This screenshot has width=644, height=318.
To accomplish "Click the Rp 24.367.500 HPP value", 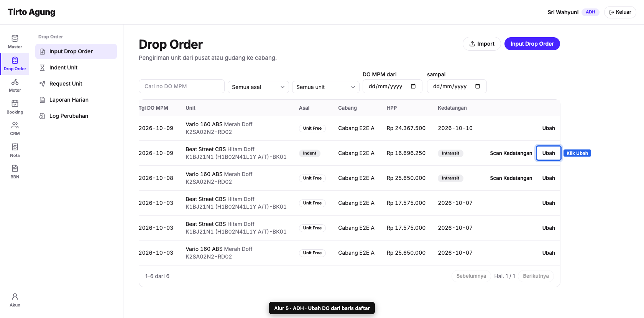I will (406, 128).
